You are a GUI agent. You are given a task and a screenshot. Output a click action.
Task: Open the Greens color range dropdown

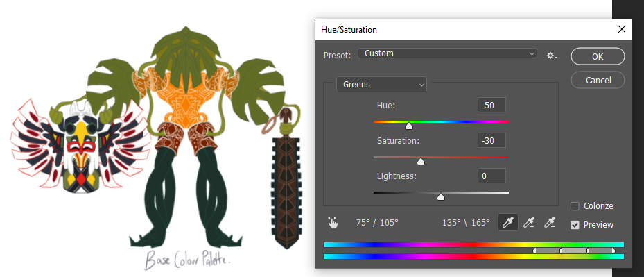pyautogui.click(x=381, y=85)
